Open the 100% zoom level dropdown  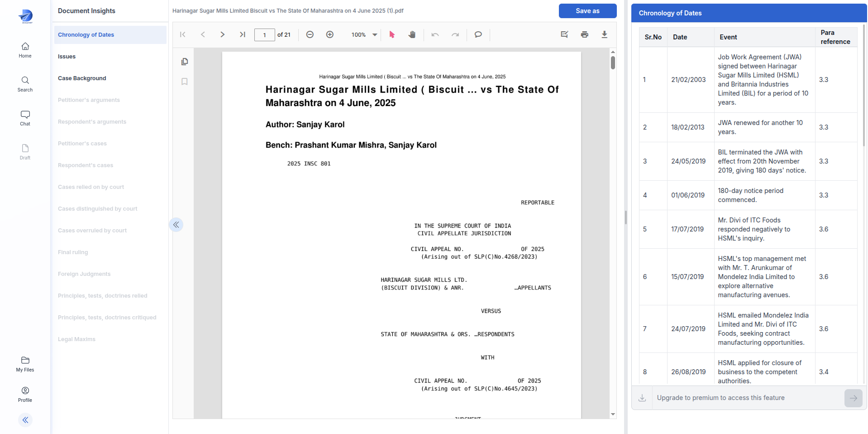pyautogui.click(x=364, y=34)
